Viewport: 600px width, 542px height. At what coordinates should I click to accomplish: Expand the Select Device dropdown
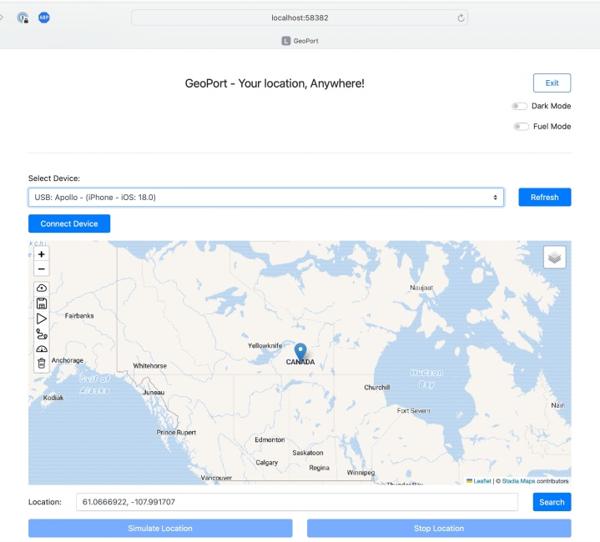click(267, 197)
